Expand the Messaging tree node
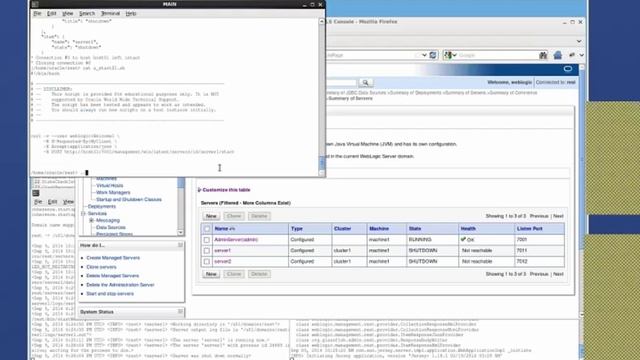The image size is (640, 360). [91, 220]
